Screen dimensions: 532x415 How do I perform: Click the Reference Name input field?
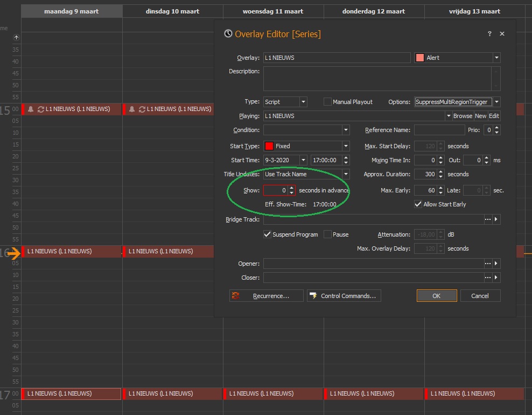pos(439,130)
